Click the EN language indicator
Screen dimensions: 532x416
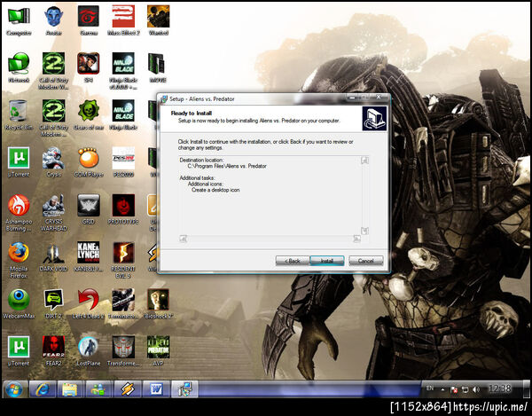(430, 389)
